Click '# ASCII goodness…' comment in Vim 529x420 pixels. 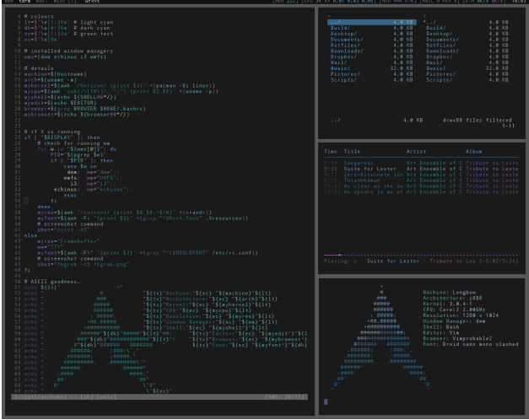pyautogui.click(x=52, y=282)
